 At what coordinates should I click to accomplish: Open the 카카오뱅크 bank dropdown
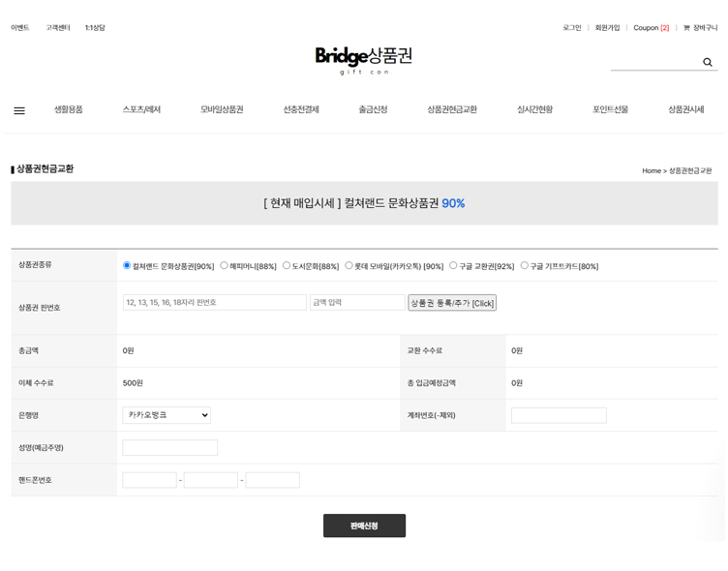click(x=167, y=415)
